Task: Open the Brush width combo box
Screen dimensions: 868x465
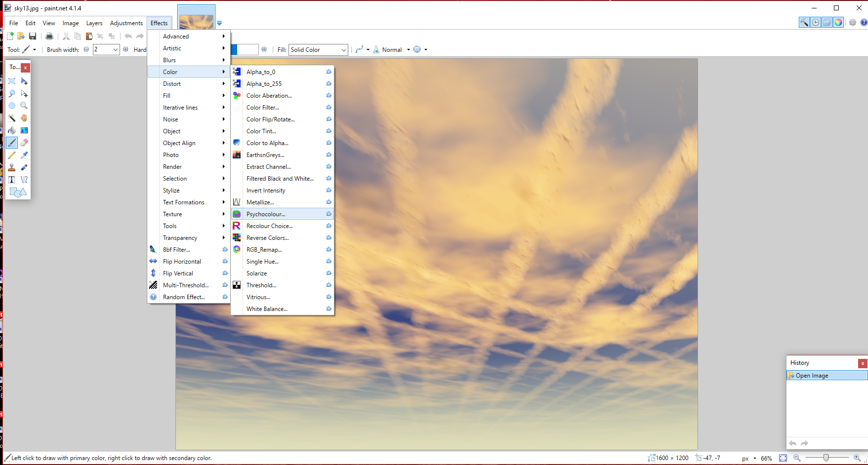Action: coord(106,50)
